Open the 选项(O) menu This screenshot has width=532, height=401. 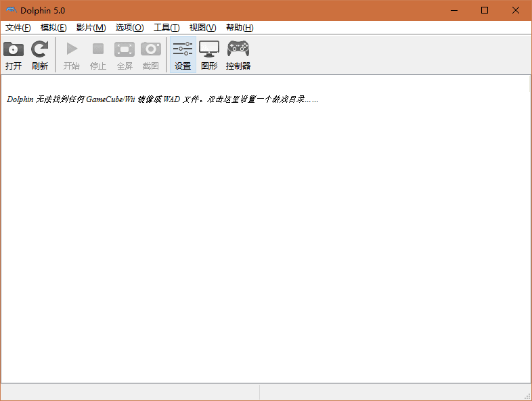[129, 28]
